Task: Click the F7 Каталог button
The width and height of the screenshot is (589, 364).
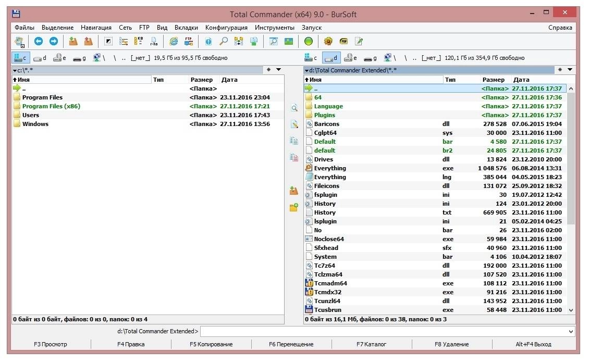Action: click(x=371, y=344)
